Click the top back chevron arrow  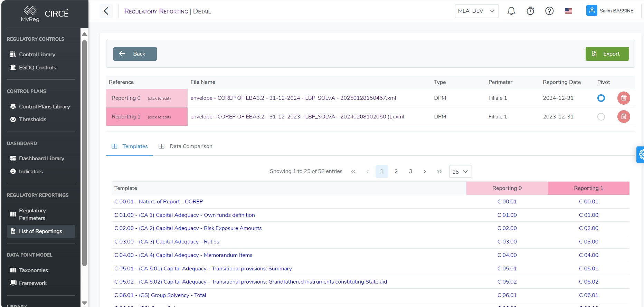click(x=106, y=11)
